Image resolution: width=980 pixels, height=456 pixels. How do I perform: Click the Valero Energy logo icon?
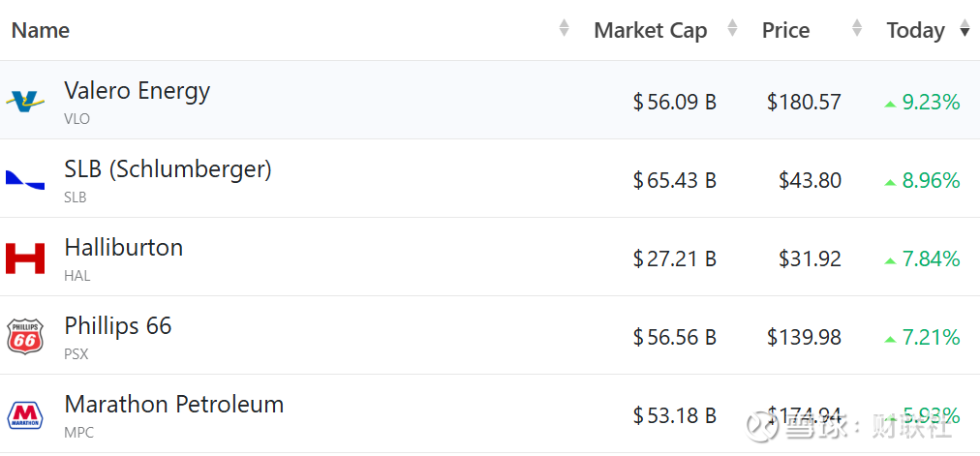pos(25,101)
